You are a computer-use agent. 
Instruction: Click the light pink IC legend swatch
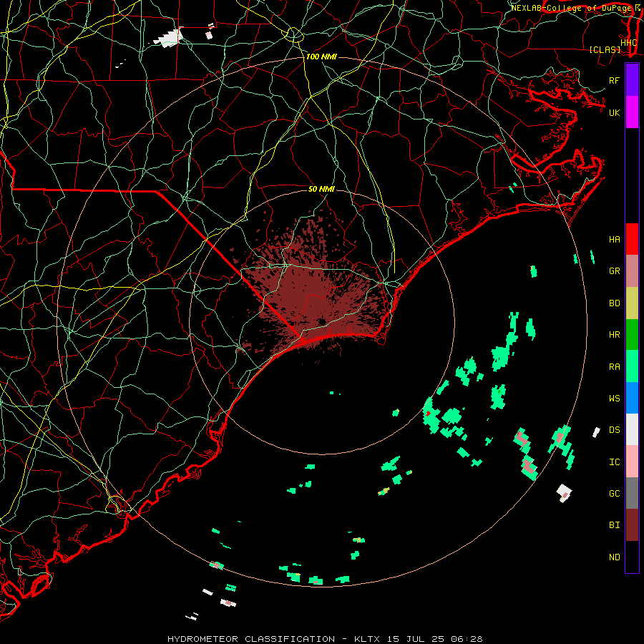coord(632,462)
